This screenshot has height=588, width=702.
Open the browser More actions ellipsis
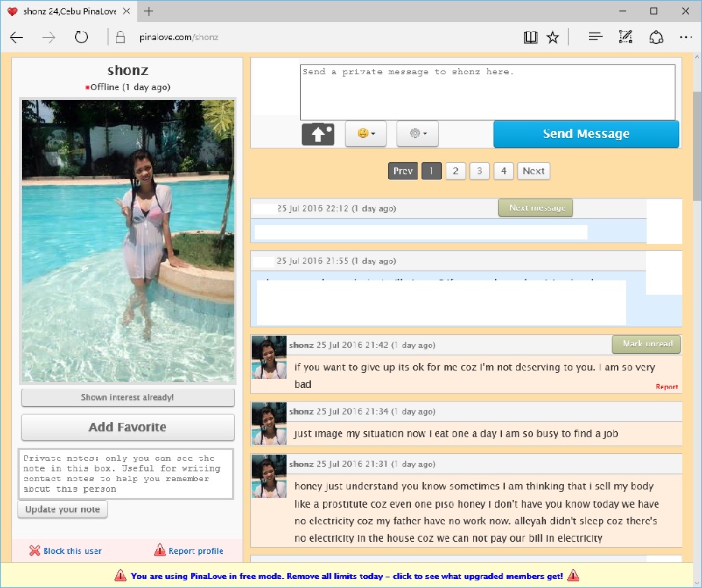point(685,37)
